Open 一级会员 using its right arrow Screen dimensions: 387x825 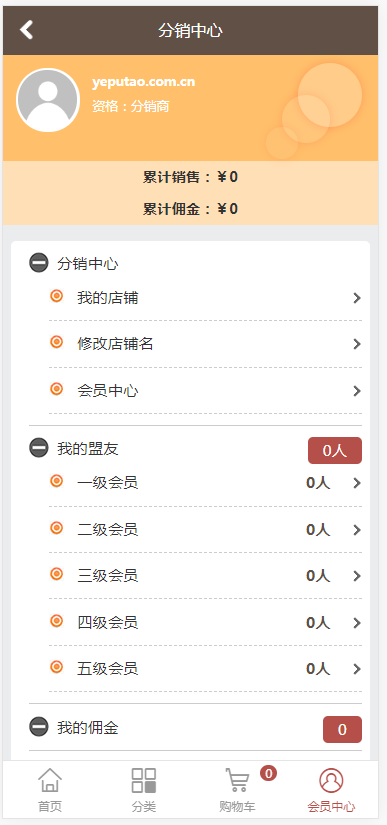[x=357, y=483]
